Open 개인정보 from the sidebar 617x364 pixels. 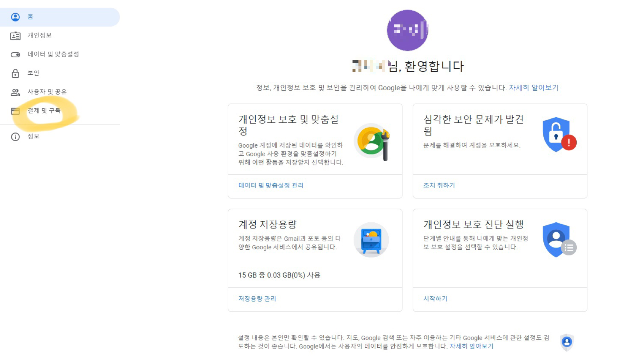coord(60,36)
